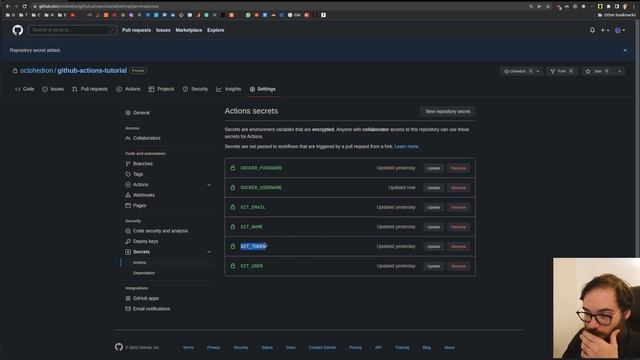Viewport: 640px width, 360px height.
Task: Remove the DOCKER_PASSWORD secret
Action: [x=458, y=168]
